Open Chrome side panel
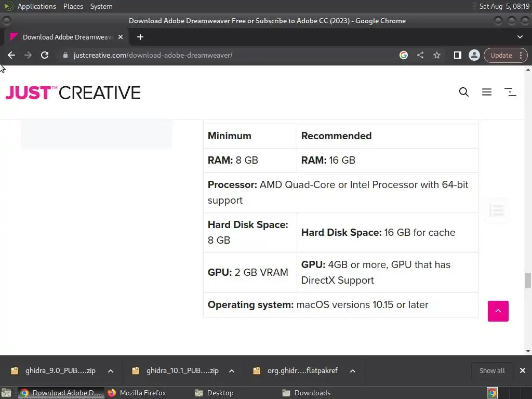Screen dimensions: 532x399 pos(457,55)
